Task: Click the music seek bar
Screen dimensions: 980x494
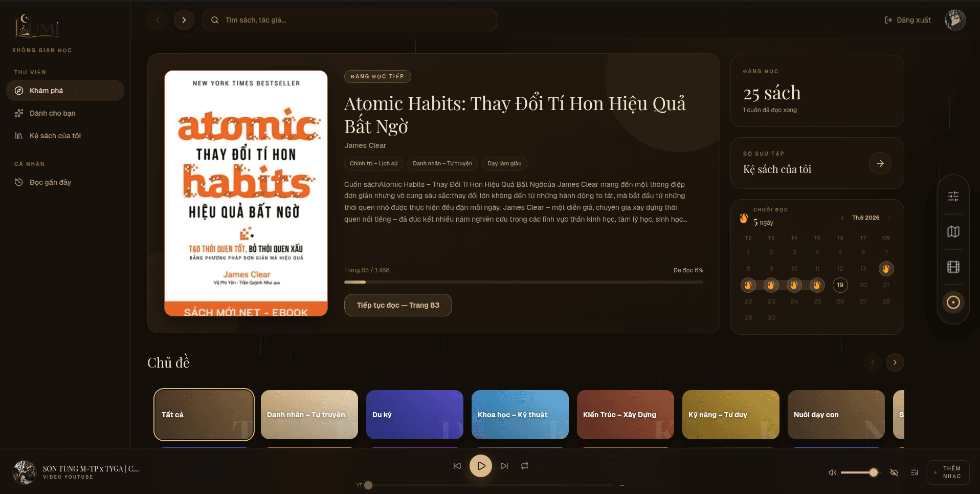Action: (491, 485)
